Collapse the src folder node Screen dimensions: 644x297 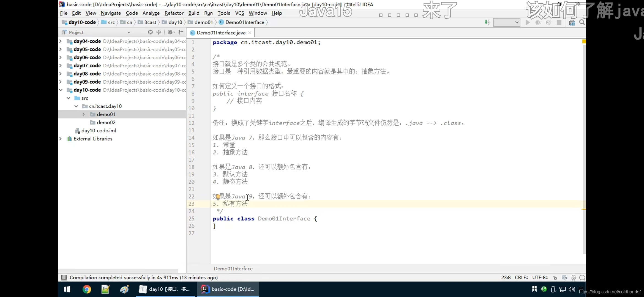tap(68, 98)
